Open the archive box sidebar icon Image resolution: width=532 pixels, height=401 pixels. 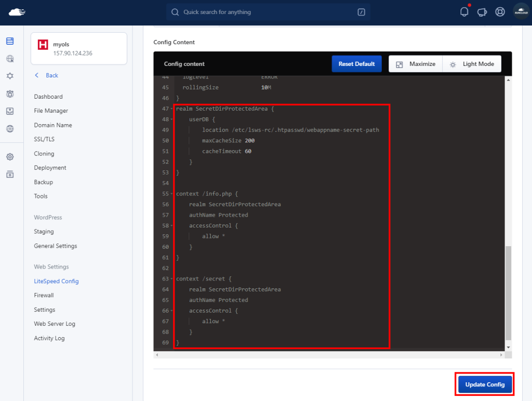[x=10, y=175]
